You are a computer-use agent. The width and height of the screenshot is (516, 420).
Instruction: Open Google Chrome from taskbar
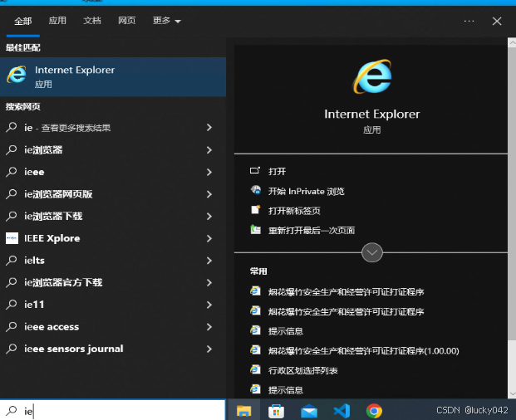point(374,411)
